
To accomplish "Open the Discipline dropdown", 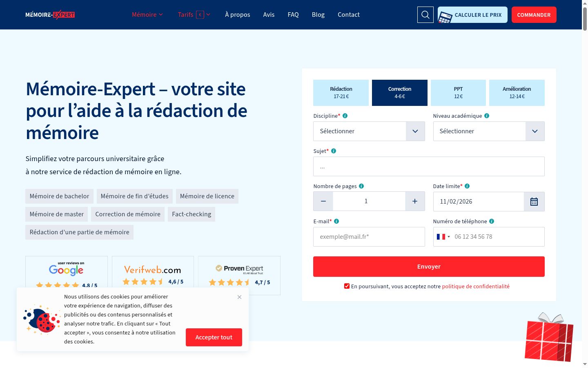I will pyautogui.click(x=369, y=131).
